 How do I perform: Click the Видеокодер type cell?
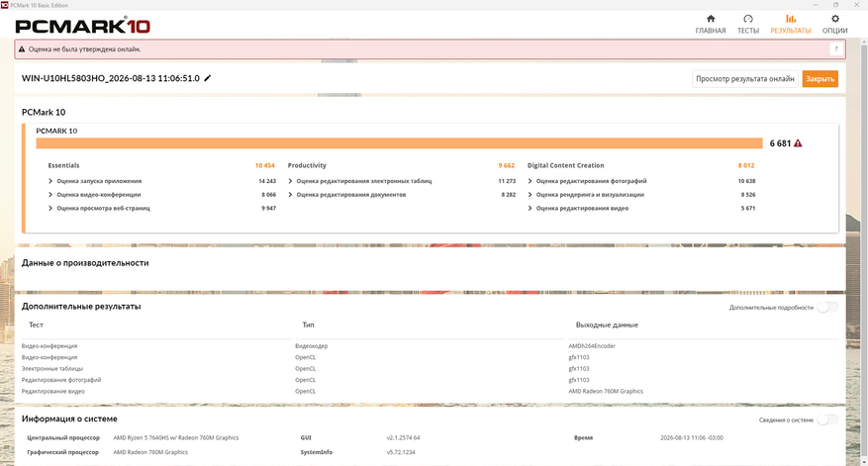pos(311,346)
